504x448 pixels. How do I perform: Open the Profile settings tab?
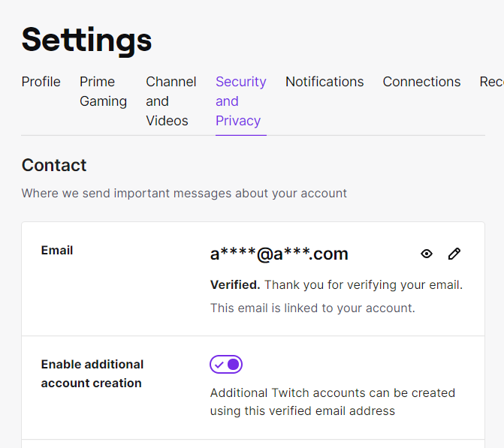41,82
